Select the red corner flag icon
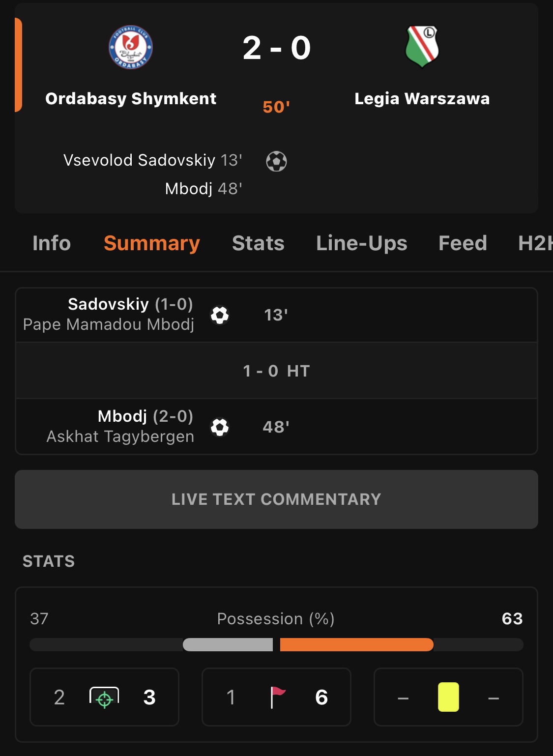This screenshot has height=756, width=553. [278, 697]
